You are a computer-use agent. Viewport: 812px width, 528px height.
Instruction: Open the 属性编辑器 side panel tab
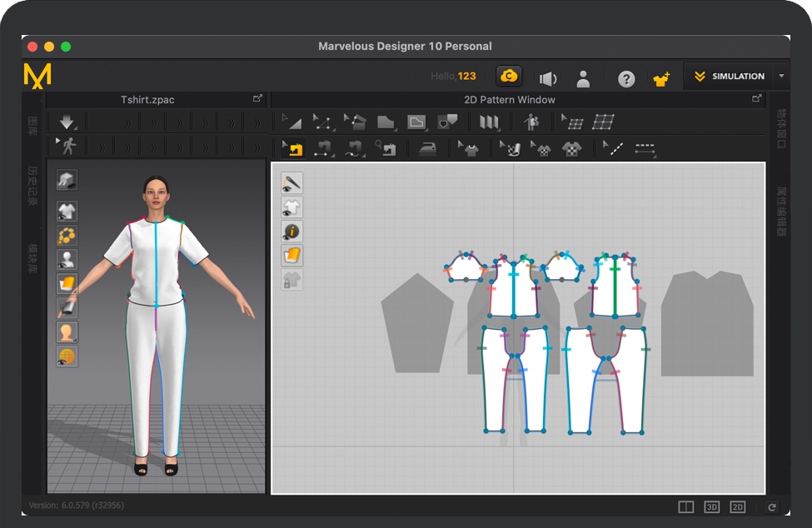point(780,212)
